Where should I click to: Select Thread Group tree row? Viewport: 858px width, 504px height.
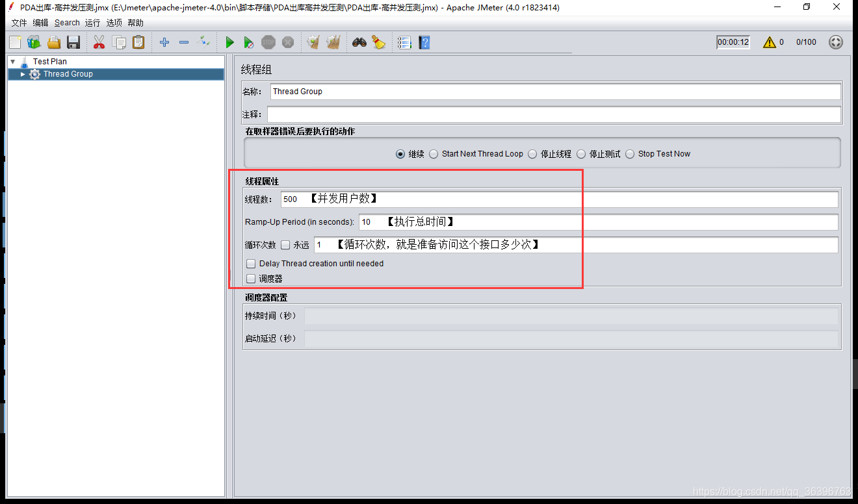(116, 74)
